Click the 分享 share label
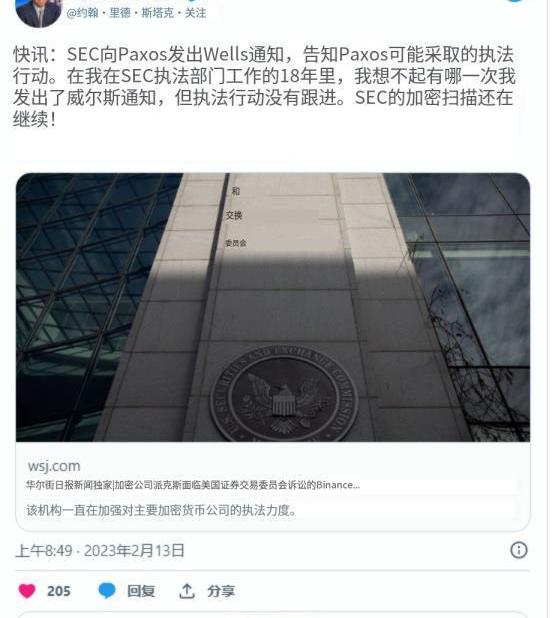 [221, 591]
